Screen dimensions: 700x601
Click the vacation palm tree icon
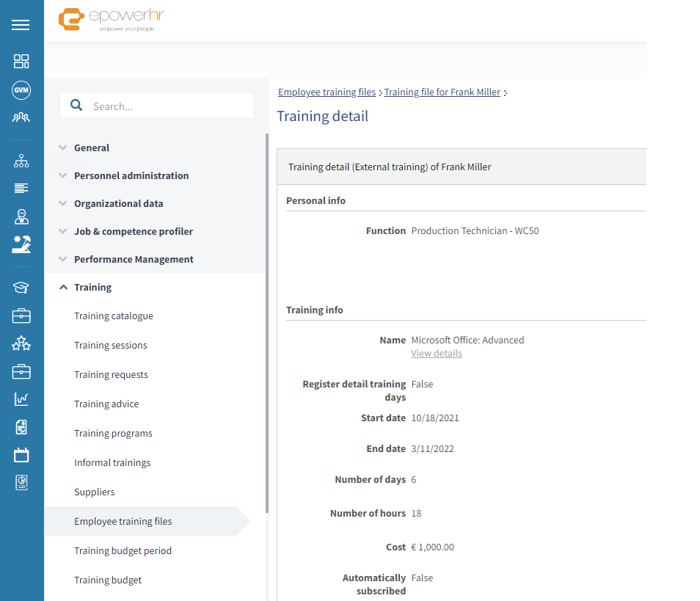(x=21, y=244)
